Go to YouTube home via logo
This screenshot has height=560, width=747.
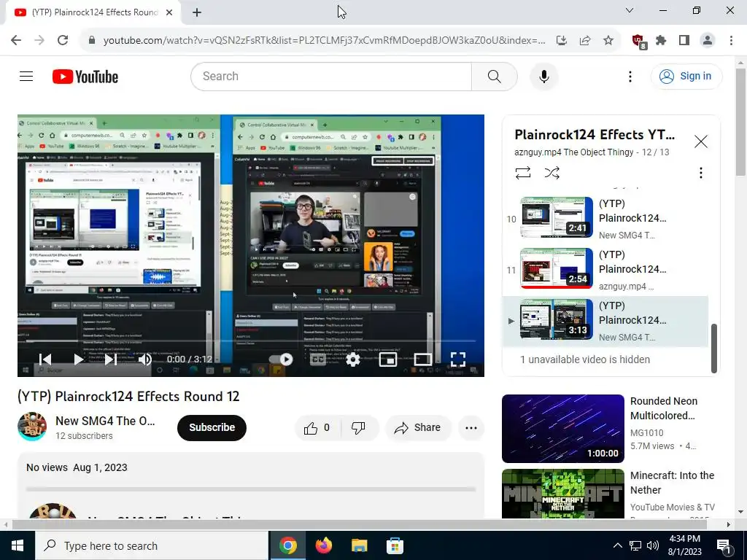(x=85, y=77)
